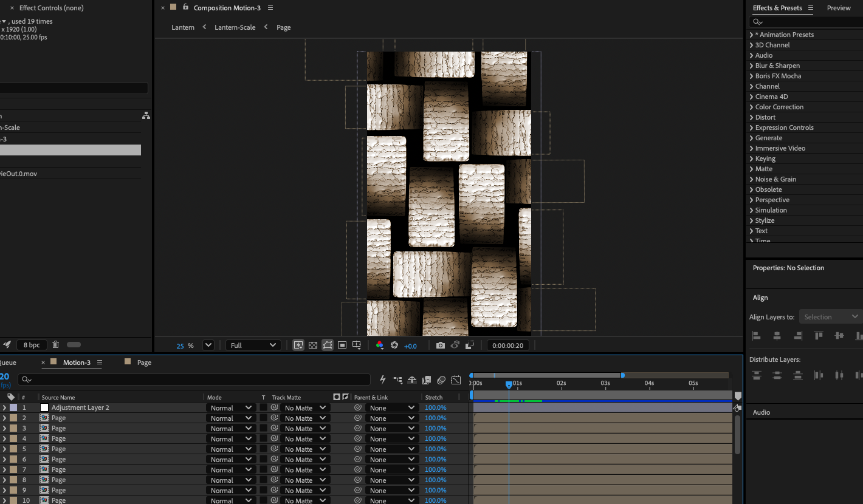Expand Adjustment Layer 2 properties
This screenshot has height=504, width=863.
[4, 407]
